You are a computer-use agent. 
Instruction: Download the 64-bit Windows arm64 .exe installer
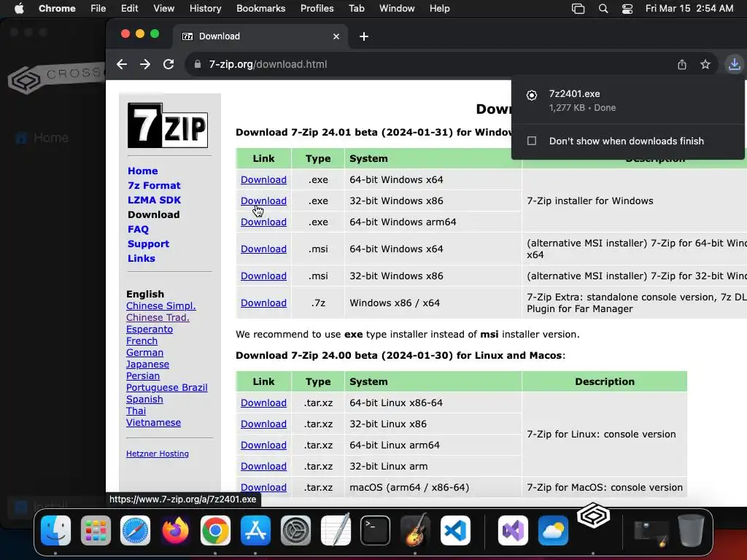pyautogui.click(x=263, y=222)
